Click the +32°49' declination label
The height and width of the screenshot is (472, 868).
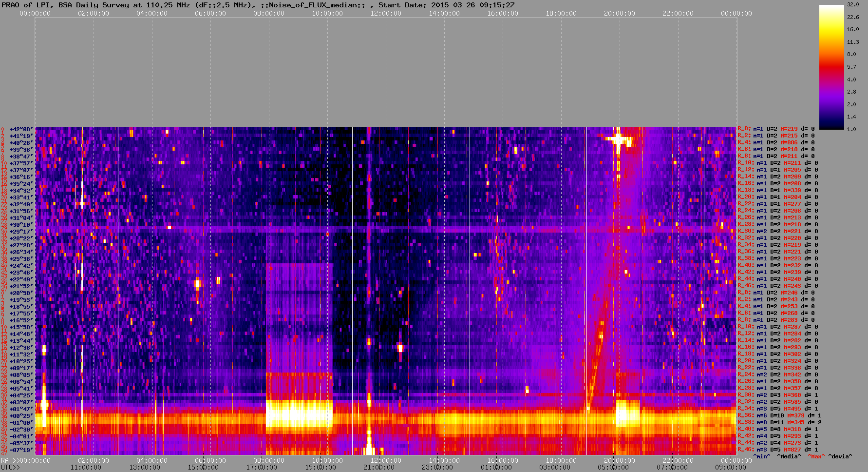21,204
